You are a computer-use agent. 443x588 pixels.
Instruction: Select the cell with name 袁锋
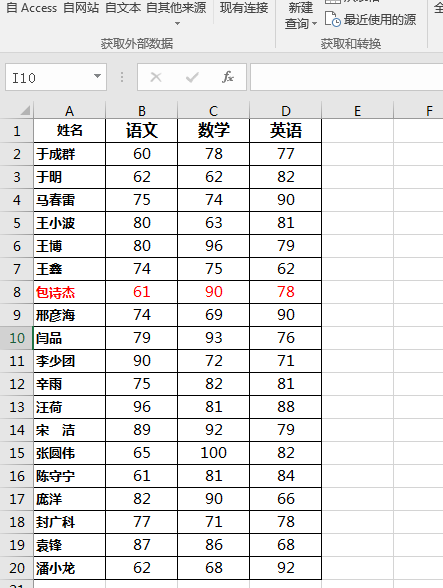[69, 545]
